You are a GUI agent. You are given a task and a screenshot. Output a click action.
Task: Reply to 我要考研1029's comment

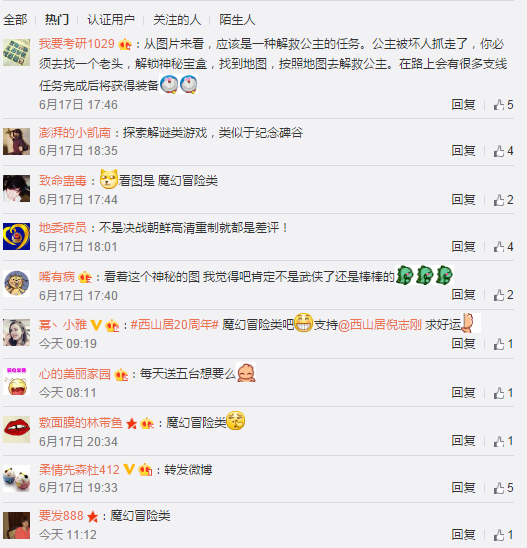click(463, 104)
